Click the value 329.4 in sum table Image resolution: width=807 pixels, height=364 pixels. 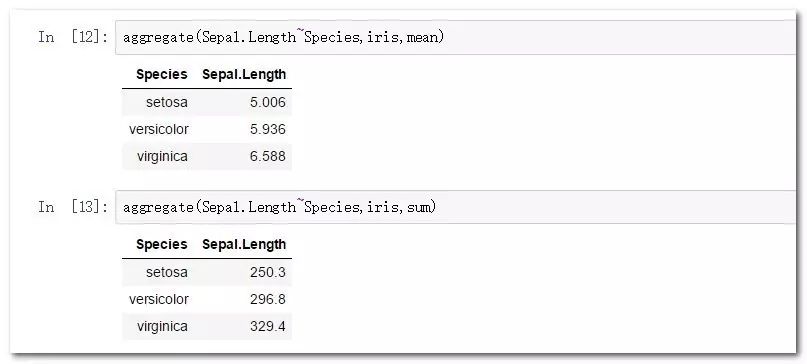pyautogui.click(x=268, y=326)
